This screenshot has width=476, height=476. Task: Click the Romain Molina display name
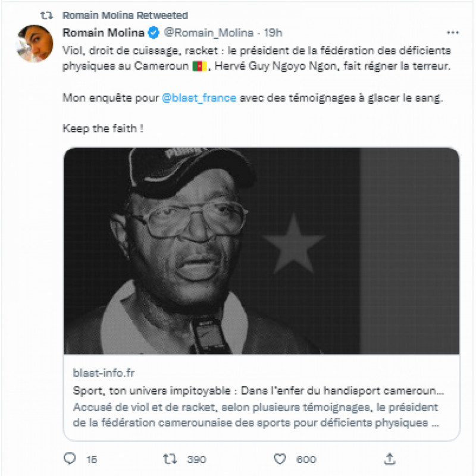coord(103,33)
